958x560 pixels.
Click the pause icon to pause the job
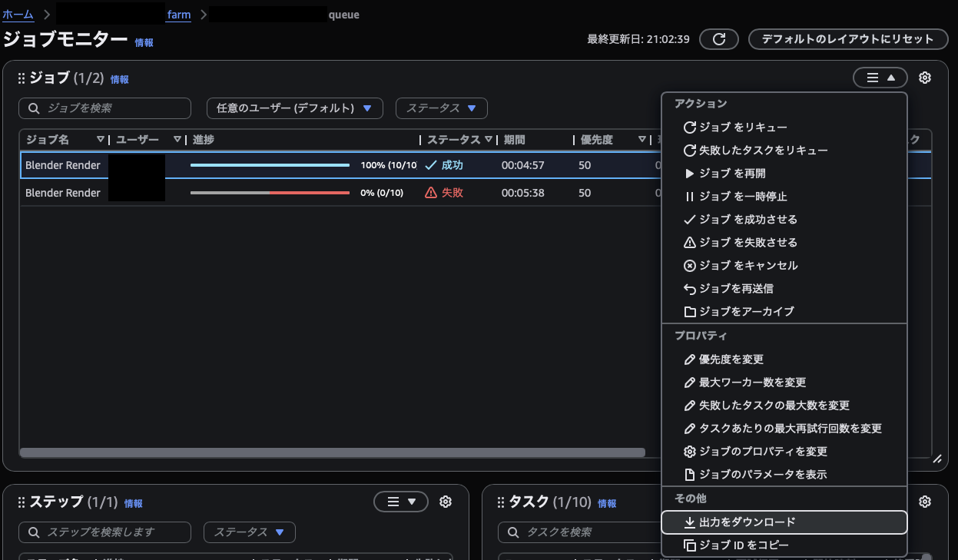click(689, 197)
